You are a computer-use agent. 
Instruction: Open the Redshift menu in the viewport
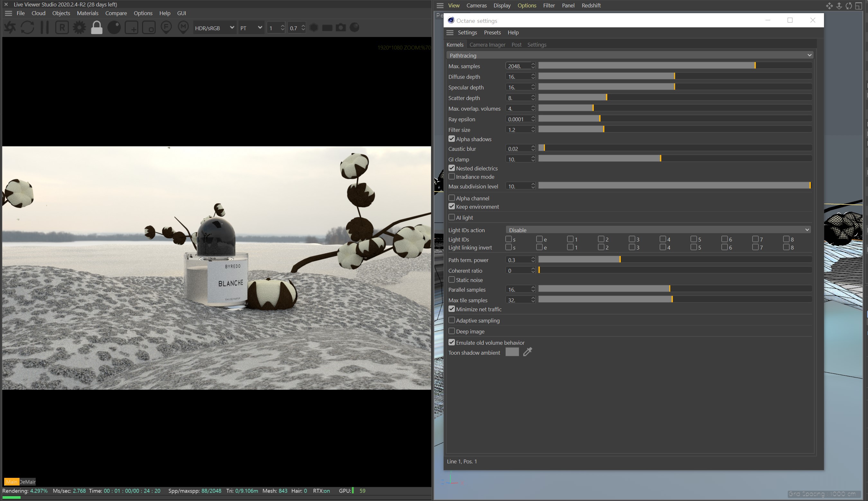591,5
